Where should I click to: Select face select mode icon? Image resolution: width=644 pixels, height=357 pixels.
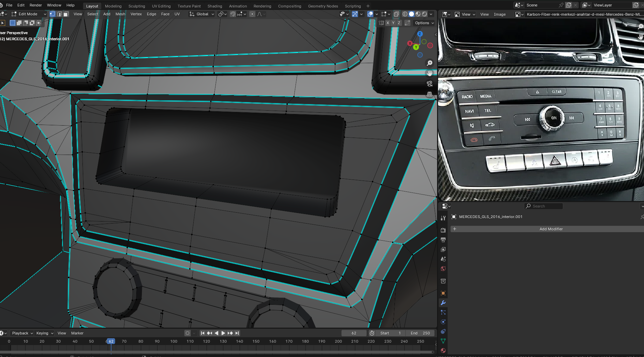tap(66, 14)
